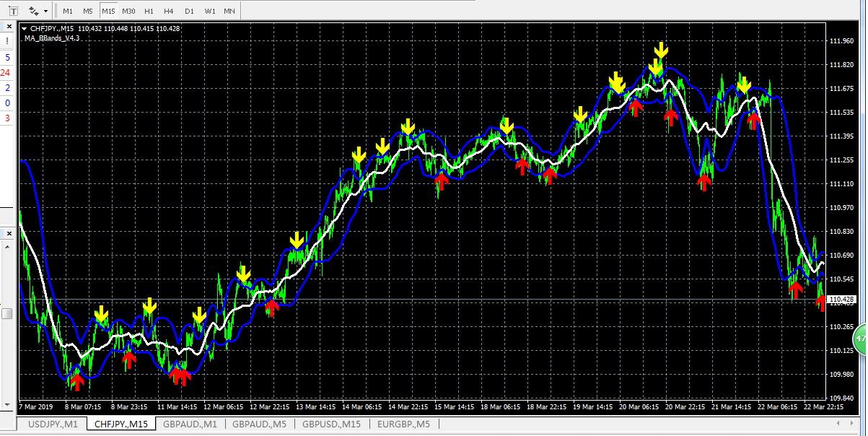
Task: Click the CHFJPY.,M15 chart title text
Action: tap(51, 29)
